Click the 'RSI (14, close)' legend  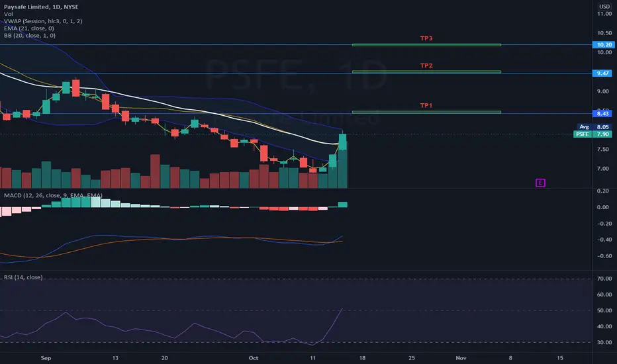pyautogui.click(x=23, y=277)
